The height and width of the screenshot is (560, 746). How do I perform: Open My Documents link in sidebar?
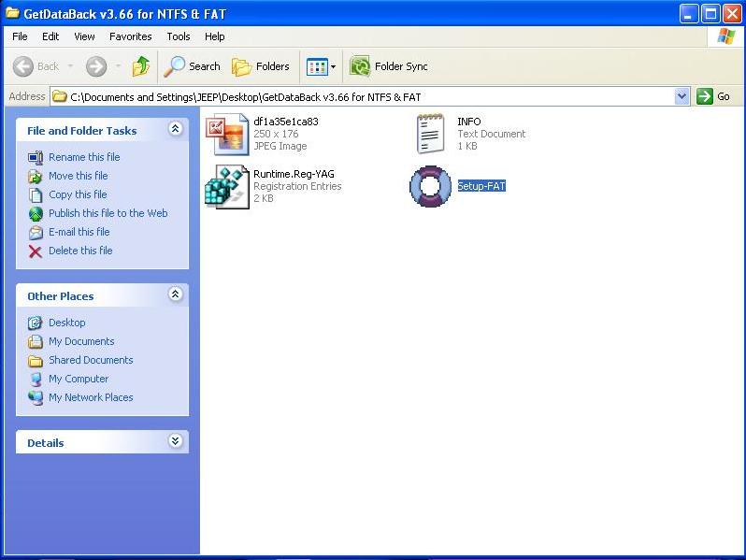tap(81, 341)
